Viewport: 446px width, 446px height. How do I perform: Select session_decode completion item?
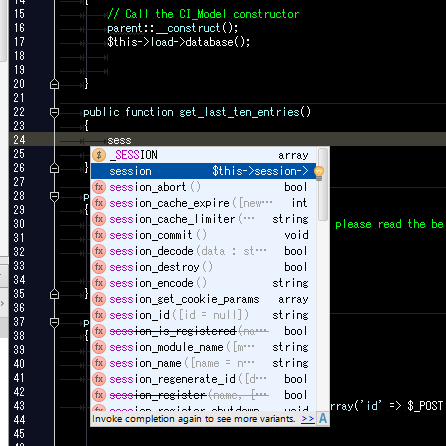click(x=203, y=251)
